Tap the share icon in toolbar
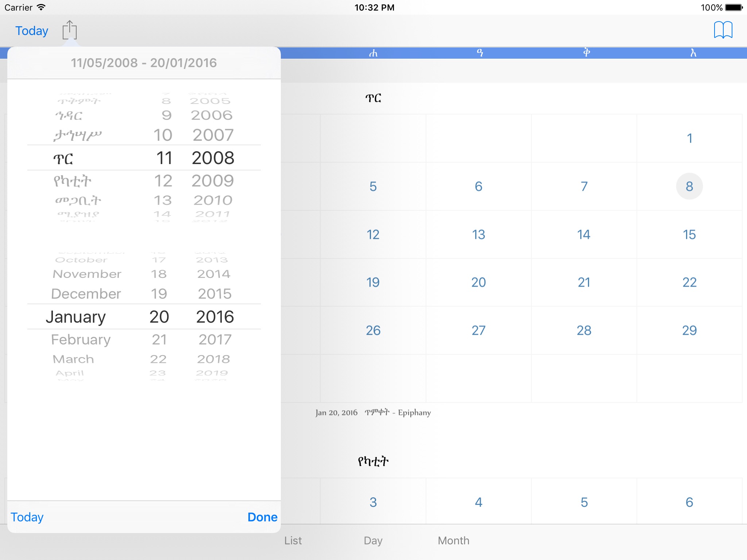The image size is (747, 560). (x=69, y=30)
